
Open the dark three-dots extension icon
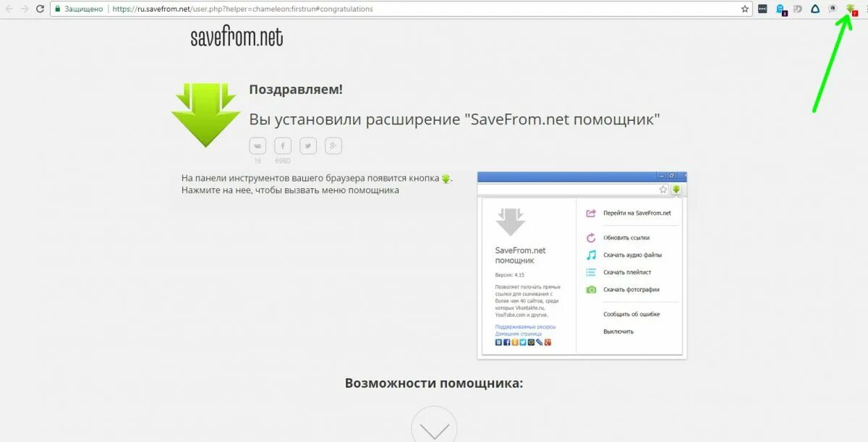pos(762,9)
